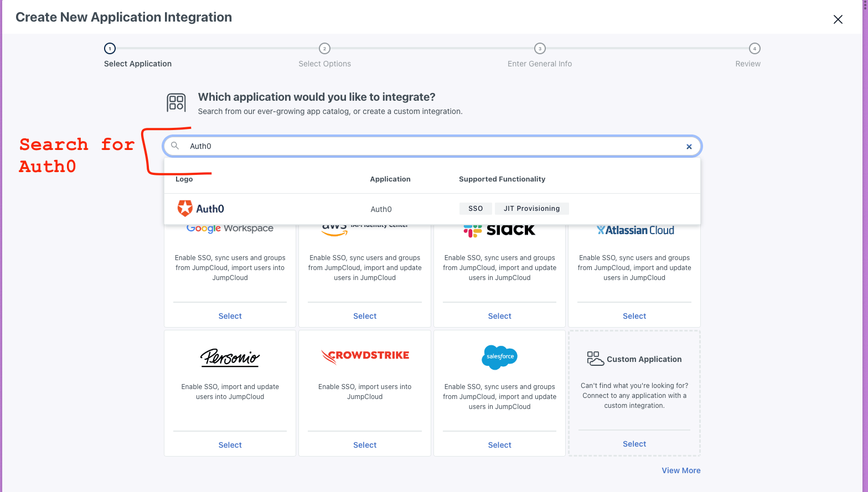868x492 pixels.
Task: Go to step 2 Select Options
Action: [324, 49]
